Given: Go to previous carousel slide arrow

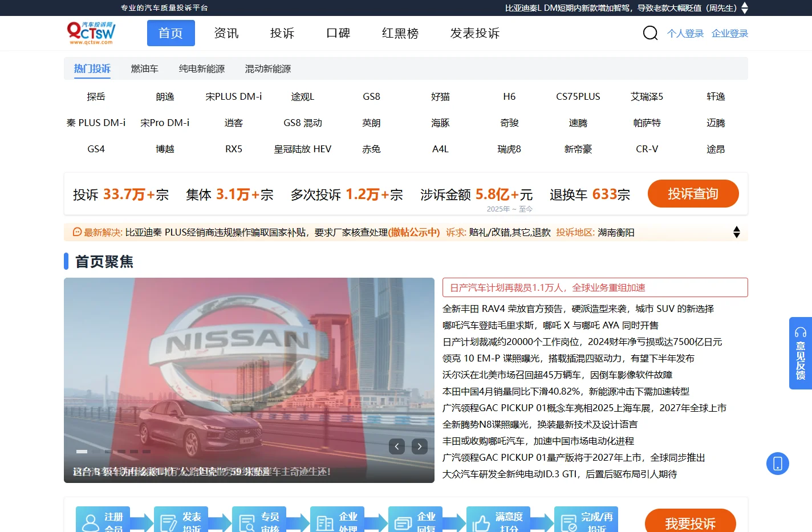Looking at the screenshot, I should pos(397,446).
